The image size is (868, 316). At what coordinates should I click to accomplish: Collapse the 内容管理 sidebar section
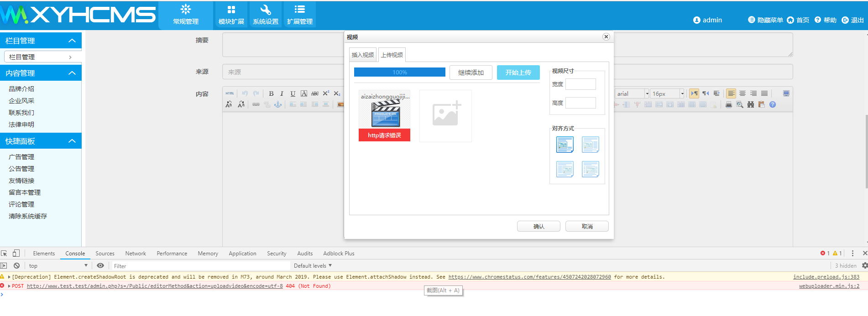coord(72,73)
